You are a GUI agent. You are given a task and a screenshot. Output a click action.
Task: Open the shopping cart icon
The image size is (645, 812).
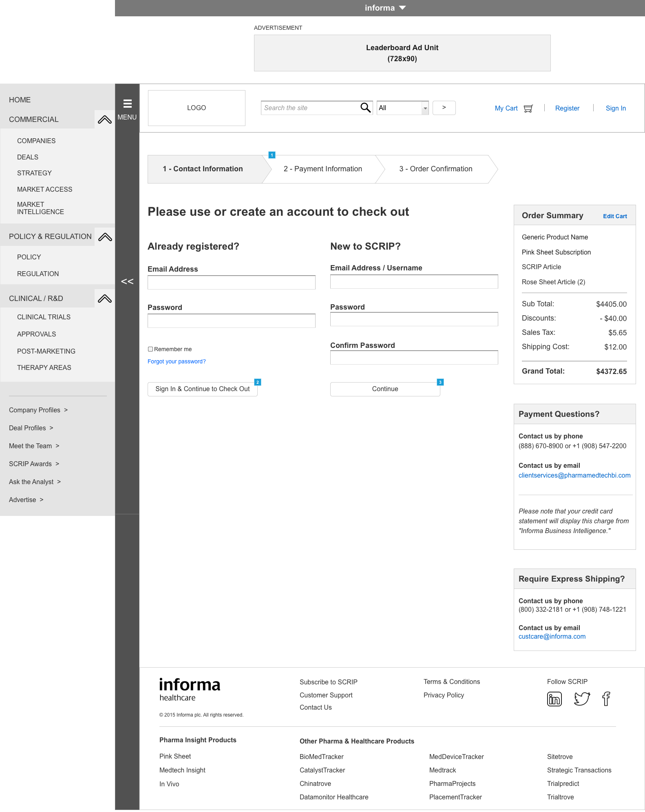click(x=528, y=108)
